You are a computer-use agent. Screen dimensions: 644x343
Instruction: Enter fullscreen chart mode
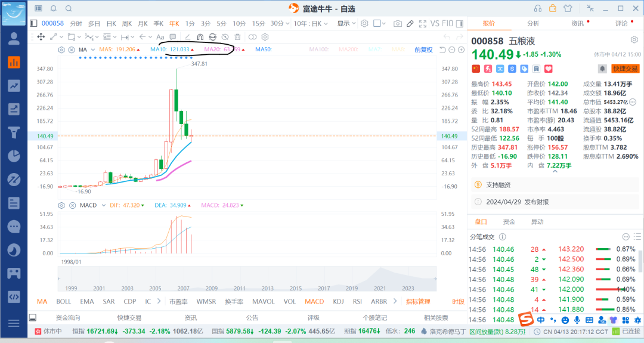422,24
